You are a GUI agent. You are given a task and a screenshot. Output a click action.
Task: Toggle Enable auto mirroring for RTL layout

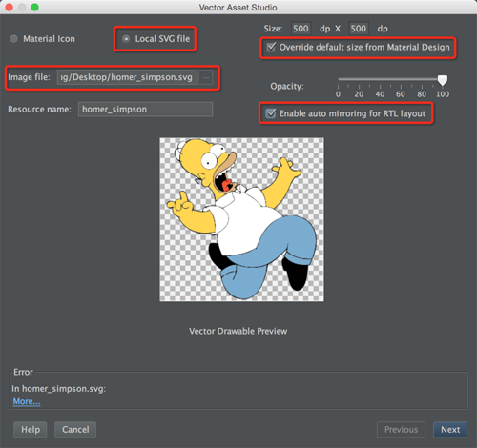coord(271,113)
